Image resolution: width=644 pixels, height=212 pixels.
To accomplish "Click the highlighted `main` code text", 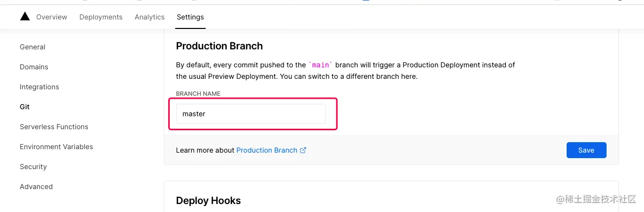I will click(321, 65).
